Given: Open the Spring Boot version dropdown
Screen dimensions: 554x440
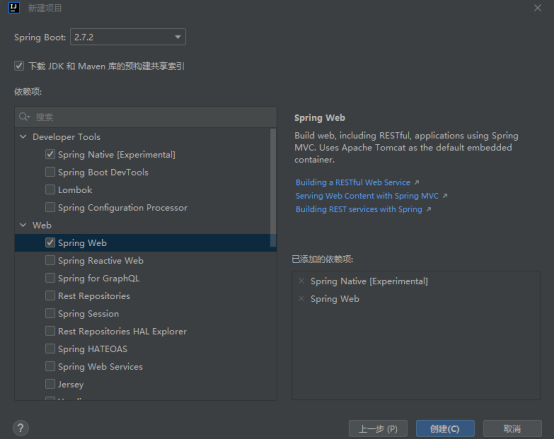Looking at the screenshot, I should (x=128, y=37).
